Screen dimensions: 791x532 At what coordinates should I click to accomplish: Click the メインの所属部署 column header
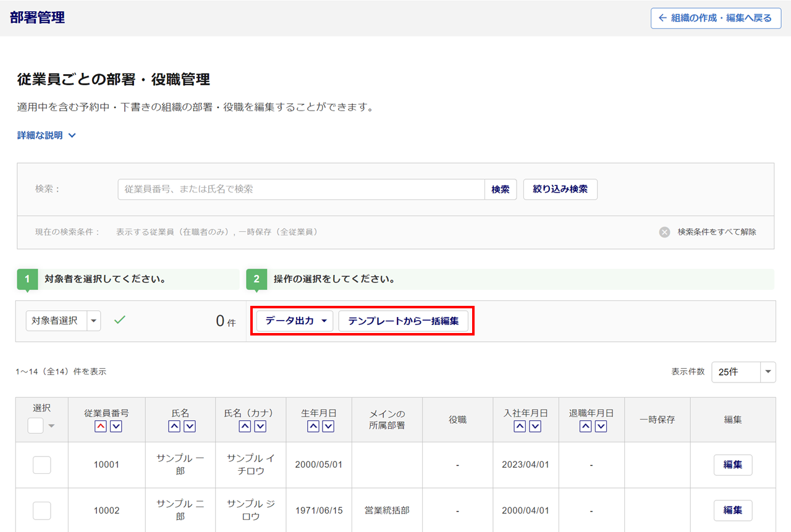point(387,420)
